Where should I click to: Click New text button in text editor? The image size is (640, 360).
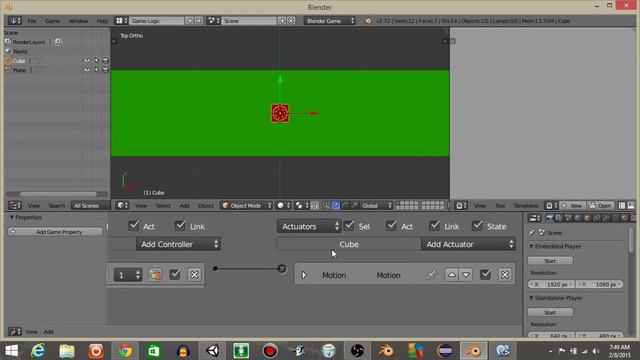572,205
